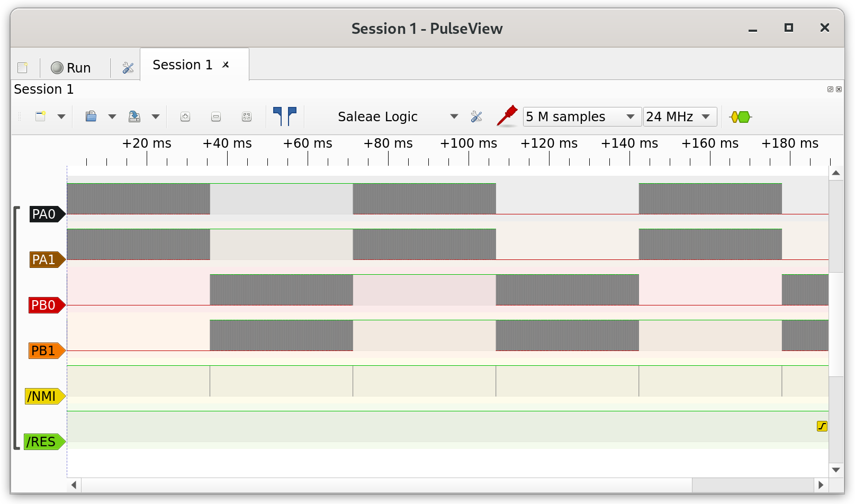Close the Session 1 tab
Image resolution: width=855 pixels, height=504 pixels.
pyautogui.click(x=226, y=65)
